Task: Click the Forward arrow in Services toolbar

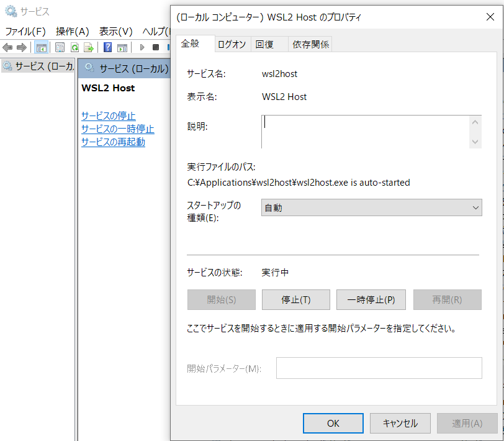Action: [22, 48]
